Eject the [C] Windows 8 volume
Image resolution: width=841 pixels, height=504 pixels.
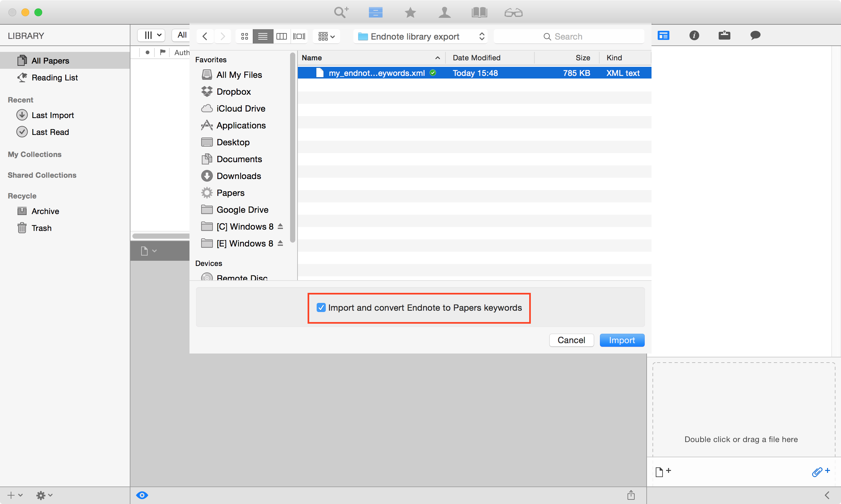click(280, 226)
